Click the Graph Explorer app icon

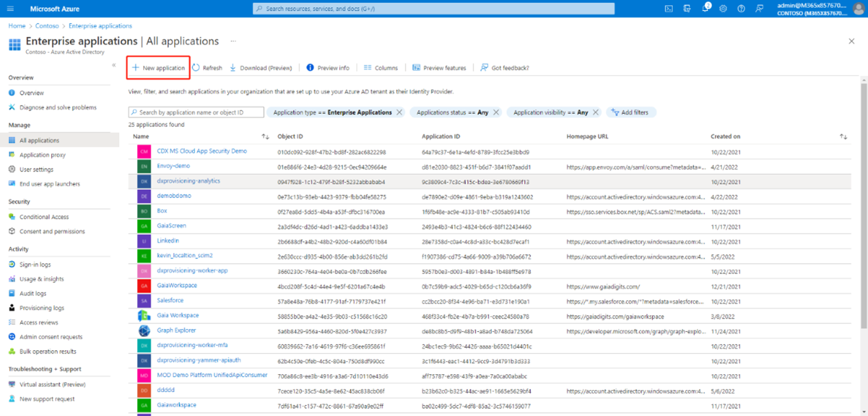(144, 330)
